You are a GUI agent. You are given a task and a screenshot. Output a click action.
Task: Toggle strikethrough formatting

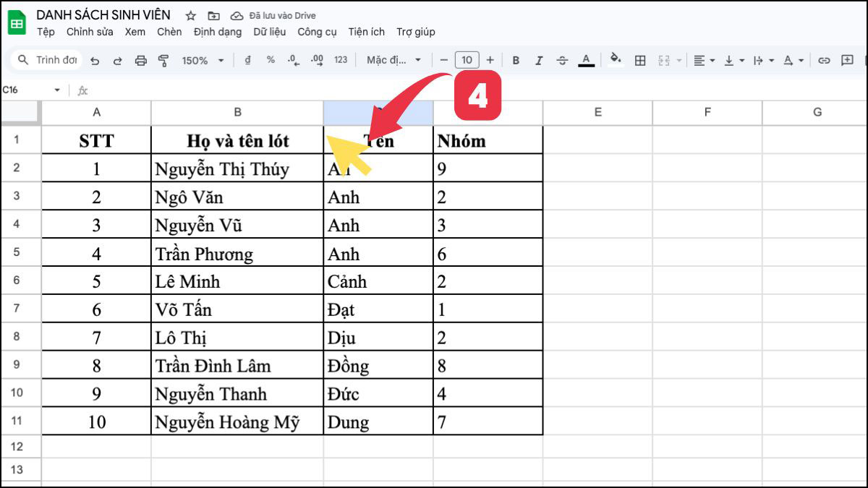[563, 59]
